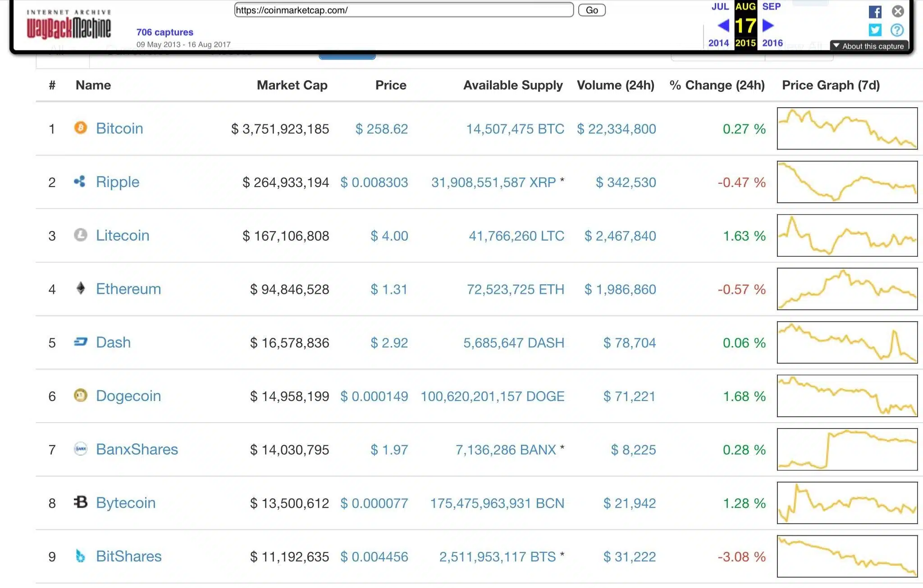The height and width of the screenshot is (588, 923).
Task: Open Wayback Machine help question mark icon
Action: [x=896, y=30]
